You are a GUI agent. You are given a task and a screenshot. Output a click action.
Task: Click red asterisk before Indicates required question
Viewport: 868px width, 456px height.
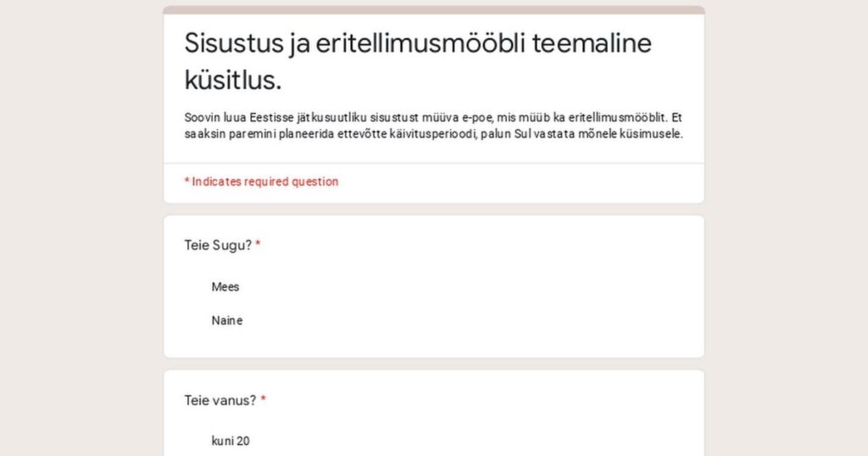click(187, 181)
